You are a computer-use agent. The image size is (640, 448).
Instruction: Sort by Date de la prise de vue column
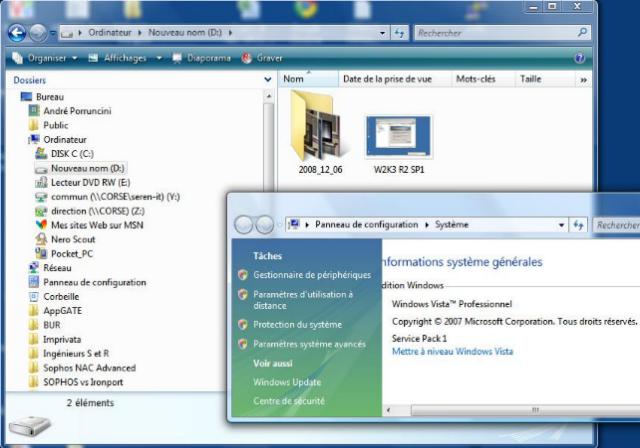click(x=395, y=79)
